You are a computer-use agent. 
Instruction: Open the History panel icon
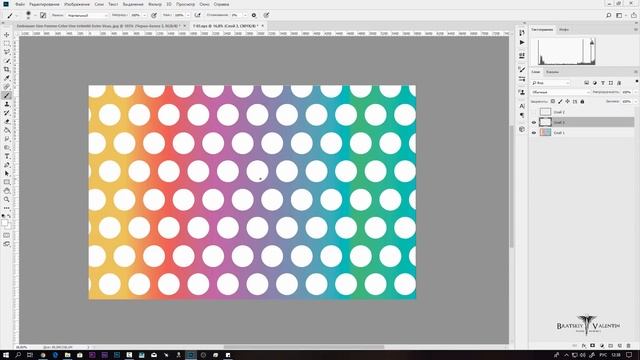(522, 33)
